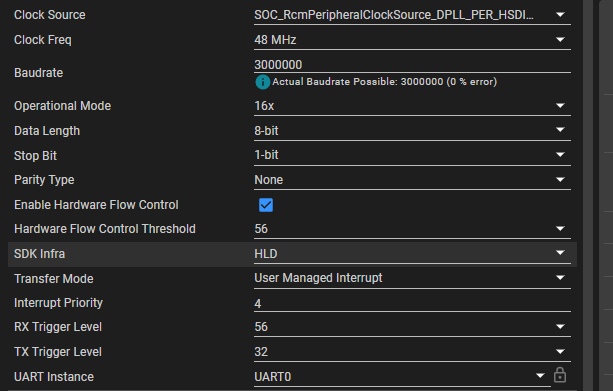
Task: Open Hardware Flow Control Threshold dropdown
Action: (412, 229)
